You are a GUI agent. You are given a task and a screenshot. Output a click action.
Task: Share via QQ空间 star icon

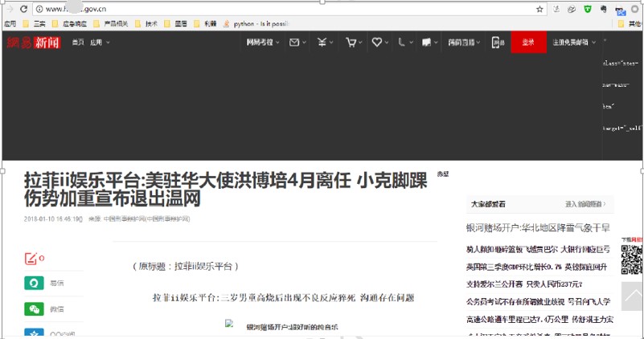(34, 333)
